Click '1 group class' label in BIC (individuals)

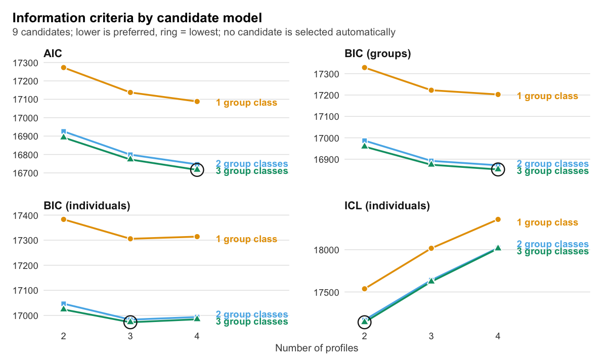click(246, 240)
